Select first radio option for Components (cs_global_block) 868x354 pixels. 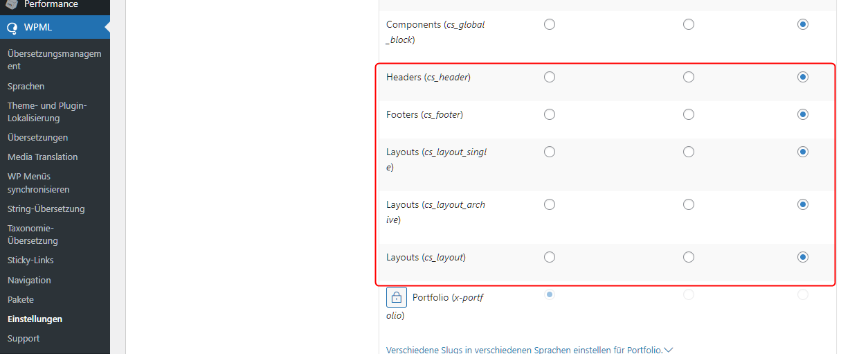(550, 24)
